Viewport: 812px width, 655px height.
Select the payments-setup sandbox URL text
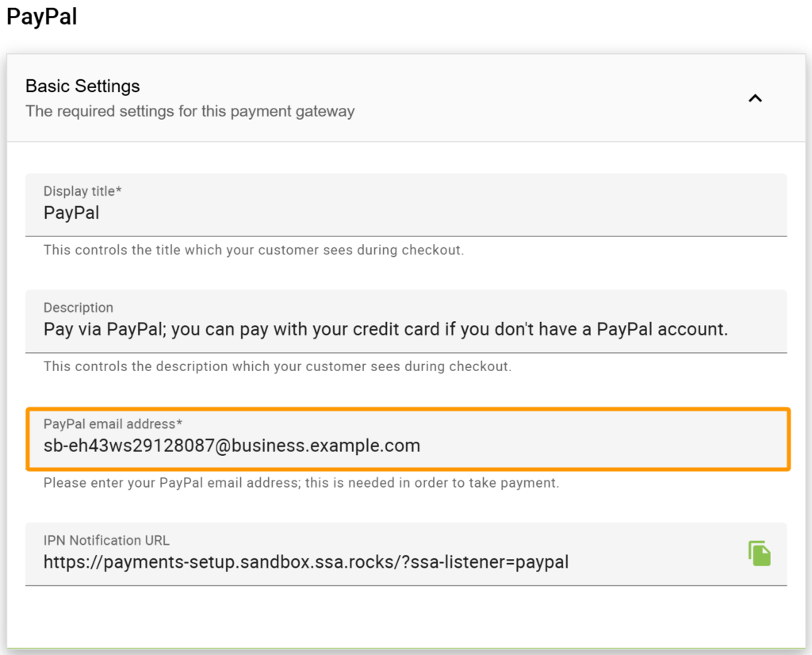click(305, 561)
